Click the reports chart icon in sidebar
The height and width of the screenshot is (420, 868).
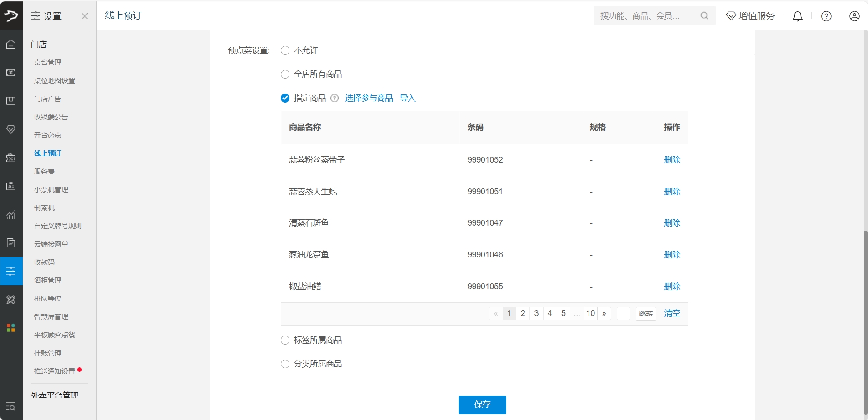point(11,214)
